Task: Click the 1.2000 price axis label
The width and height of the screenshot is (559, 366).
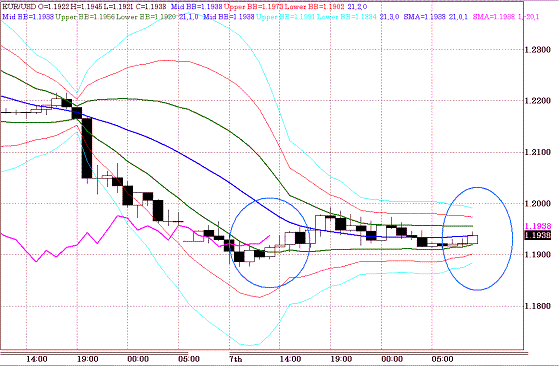Action: [538, 203]
